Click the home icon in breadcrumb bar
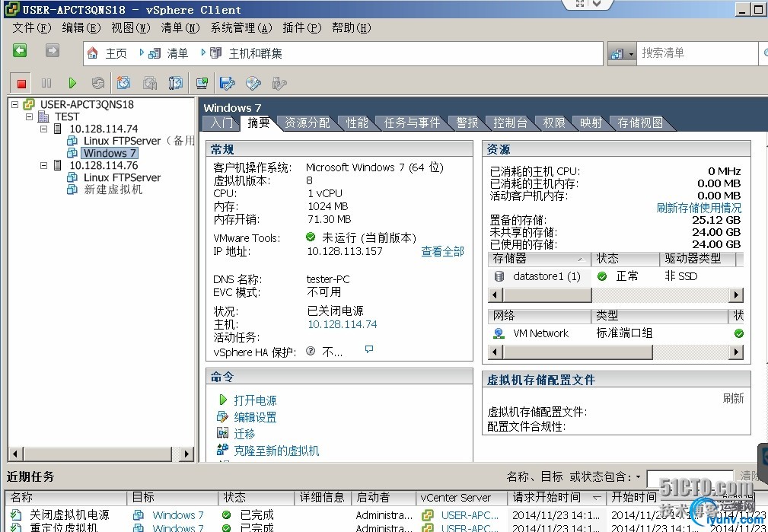The width and height of the screenshot is (768, 532). pyautogui.click(x=92, y=53)
